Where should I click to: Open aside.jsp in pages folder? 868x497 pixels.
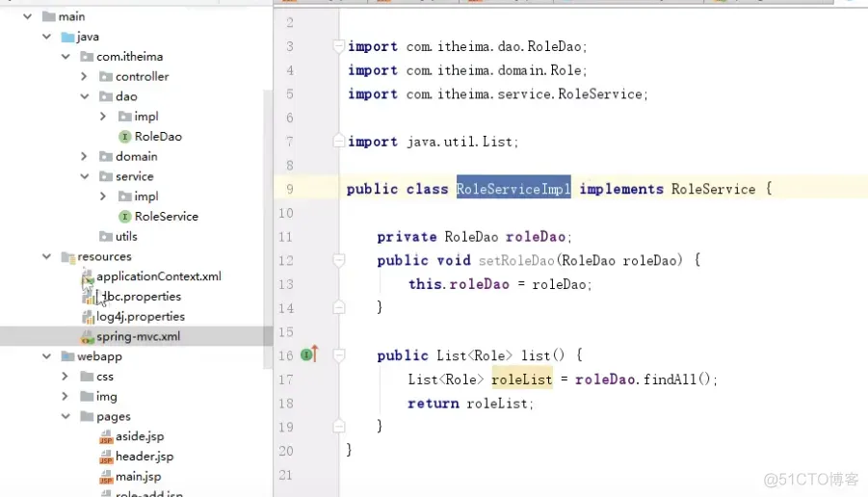(x=140, y=436)
